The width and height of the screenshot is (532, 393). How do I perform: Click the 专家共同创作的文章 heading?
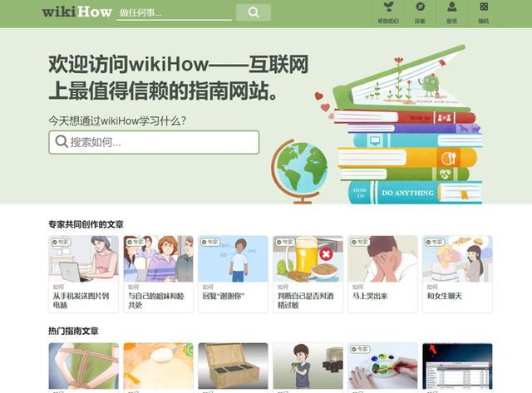(x=86, y=224)
